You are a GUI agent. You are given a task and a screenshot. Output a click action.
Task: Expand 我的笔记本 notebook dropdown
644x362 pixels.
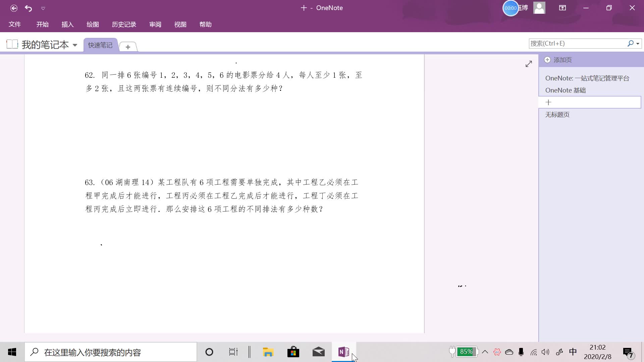[75, 45]
